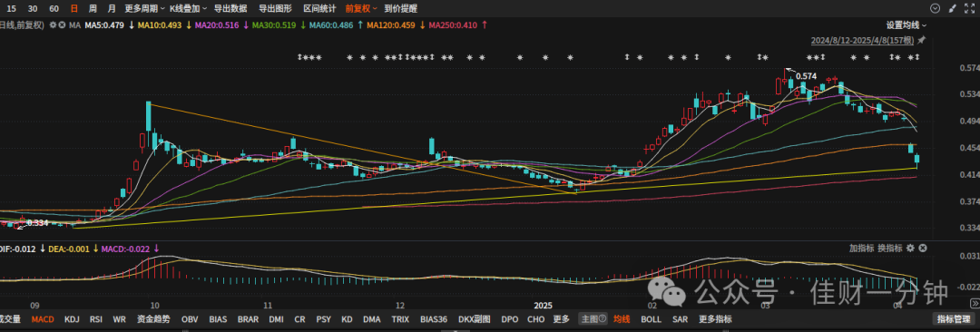This screenshot has height=332, width=980.
Task: Click the MA60:0.486 value label
Action: [x=331, y=25]
